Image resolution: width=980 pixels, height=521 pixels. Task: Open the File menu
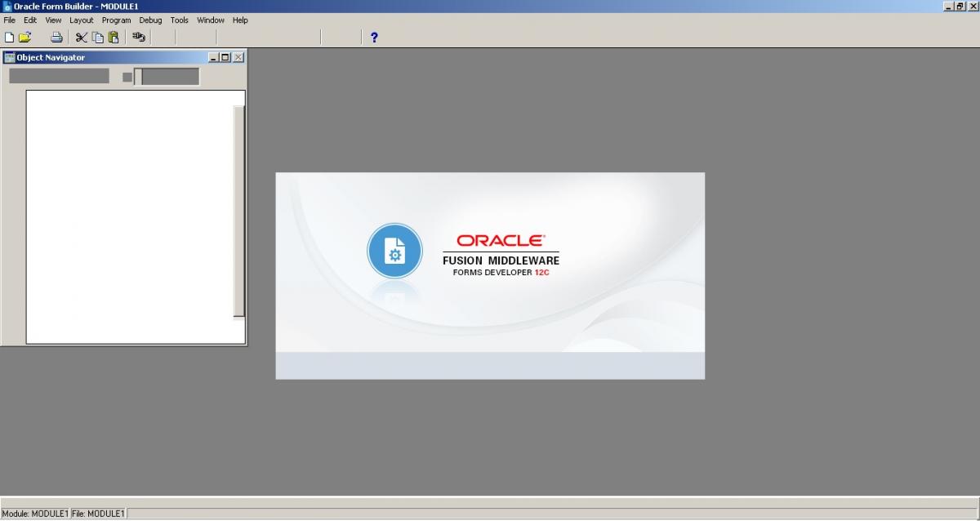(x=10, y=20)
